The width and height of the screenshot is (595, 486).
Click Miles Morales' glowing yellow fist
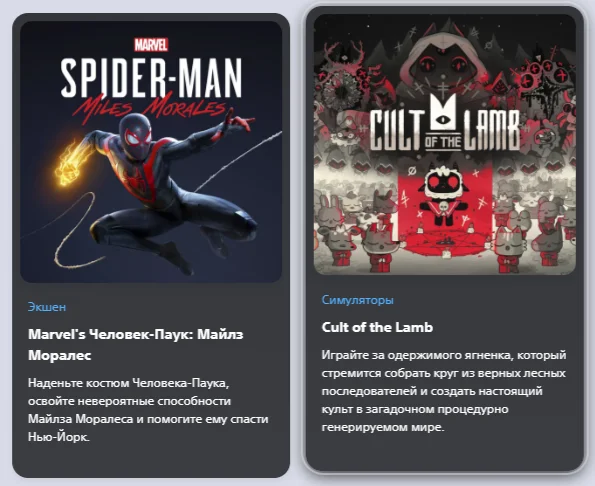[69, 166]
